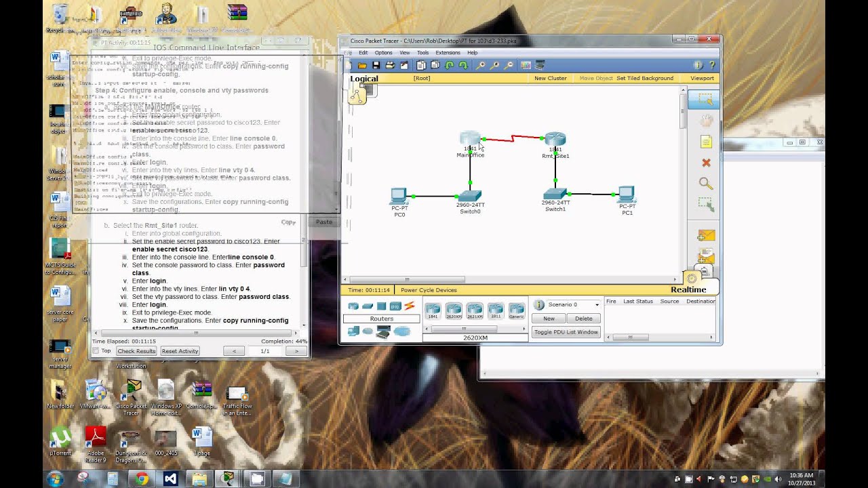
Task: Open the help question mark icon
Action: (x=711, y=65)
